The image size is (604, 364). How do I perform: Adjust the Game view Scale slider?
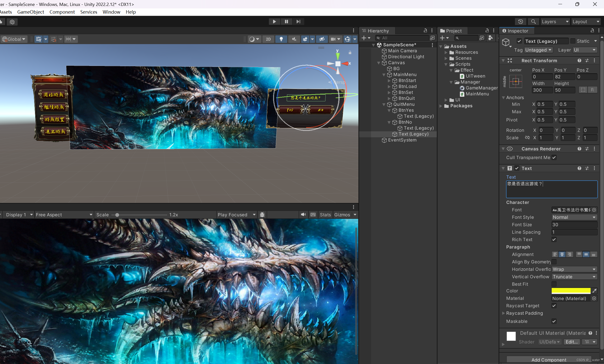(139, 215)
